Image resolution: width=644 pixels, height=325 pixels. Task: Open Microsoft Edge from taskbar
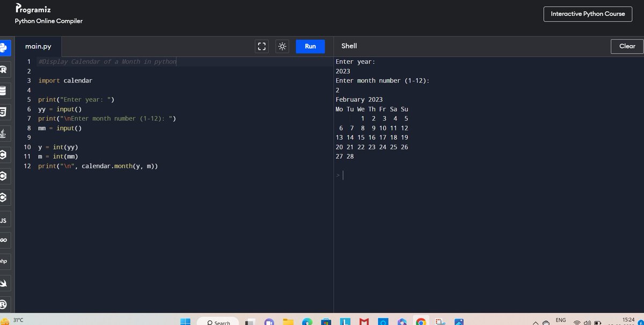[307, 322]
